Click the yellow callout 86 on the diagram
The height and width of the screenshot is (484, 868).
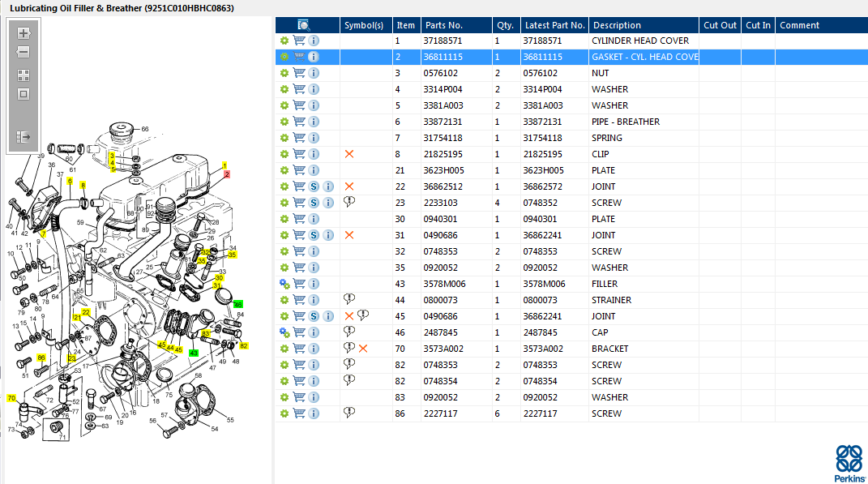[x=41, y=358]
